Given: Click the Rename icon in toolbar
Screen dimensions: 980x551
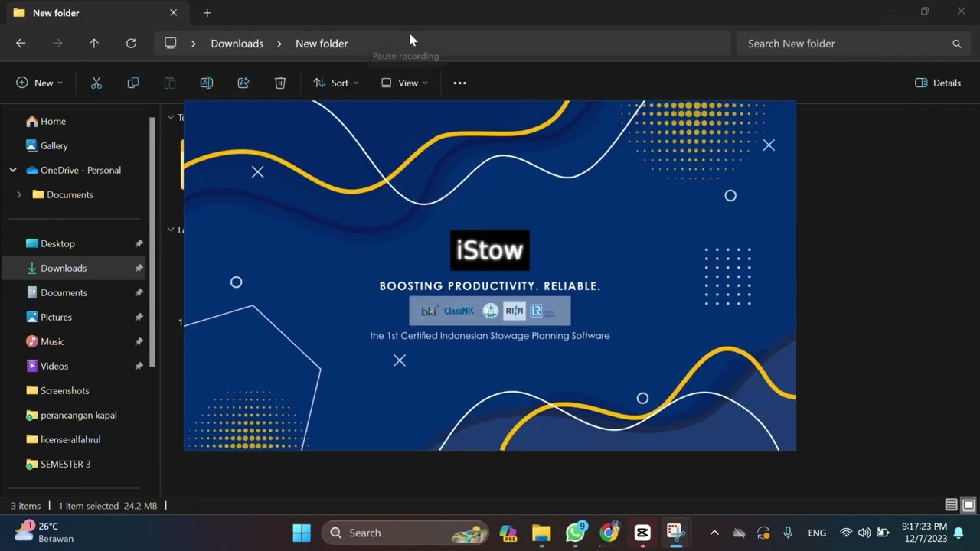Looking at the screenshot, I should (207, 83).
